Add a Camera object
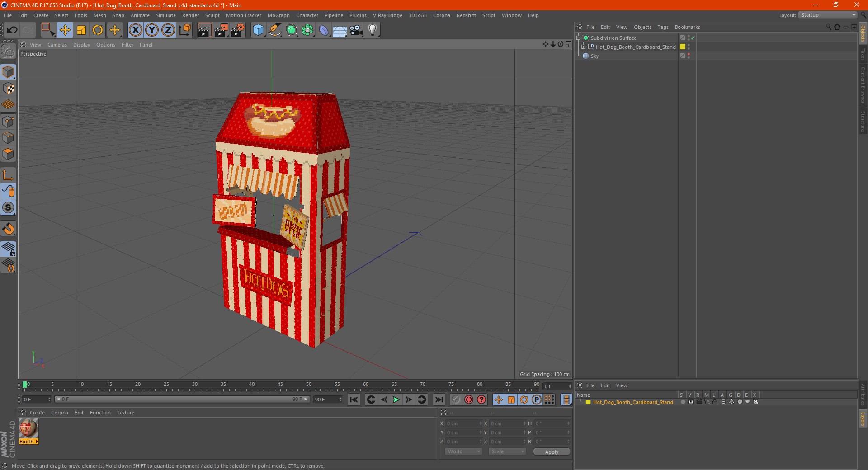 (x=356, y=30)
